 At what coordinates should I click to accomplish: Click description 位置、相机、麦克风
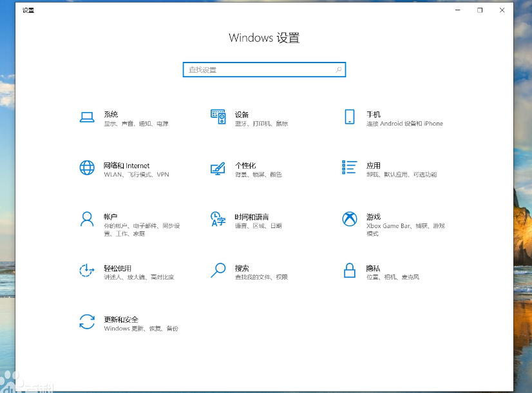click(393, 277)
